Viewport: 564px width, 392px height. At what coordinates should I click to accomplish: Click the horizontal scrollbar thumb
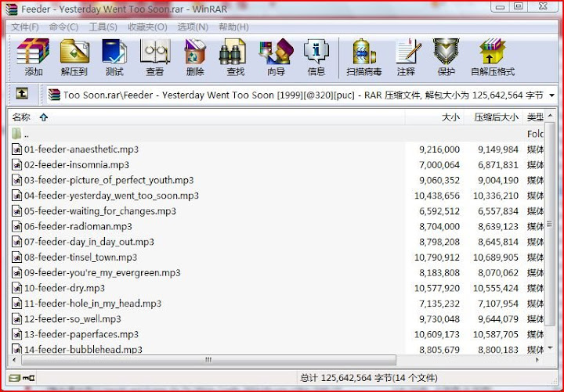(208, 360)
